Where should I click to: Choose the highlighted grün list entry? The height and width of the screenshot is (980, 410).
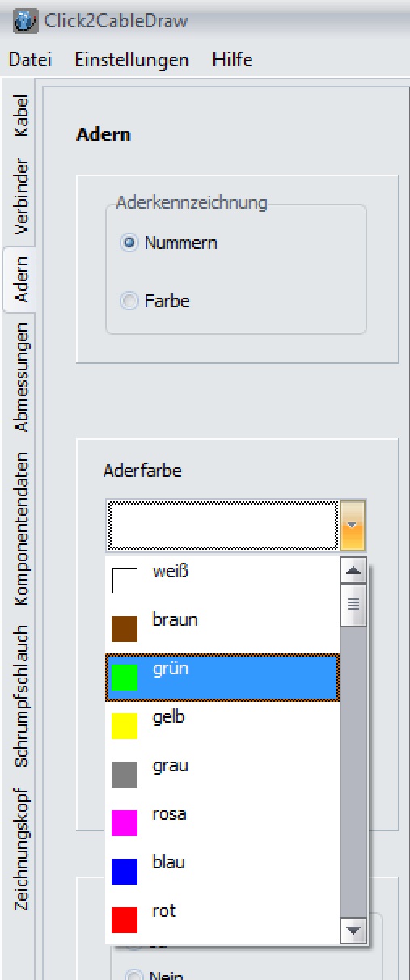point(222,677)
